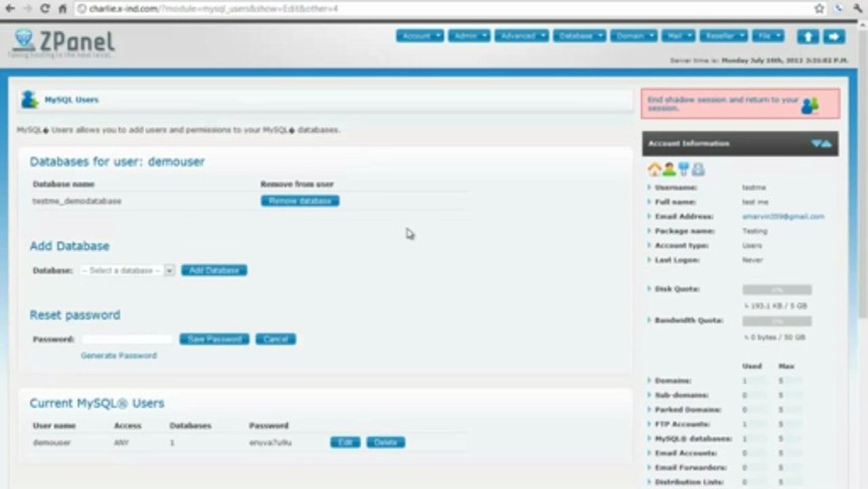868x489 pixels.
Task: Click Package name label
Action: [683, 231]
